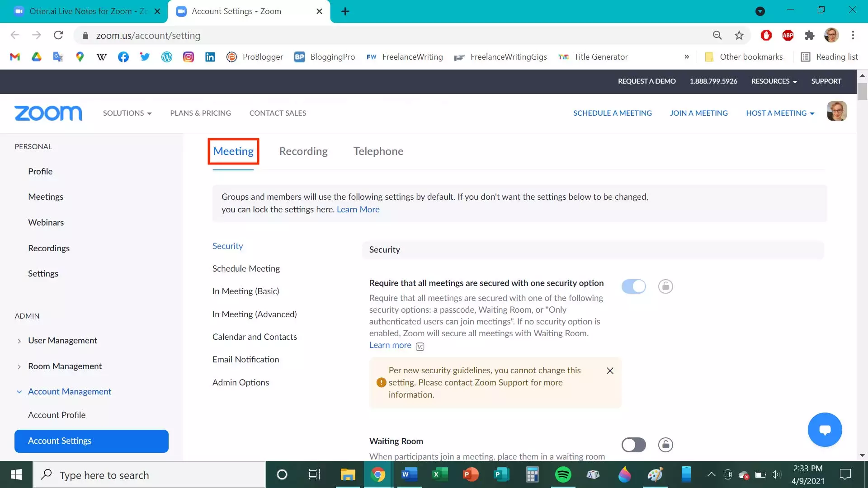Open the LinkedIn bookmark icon

pyautogui.click(x=210, y=57)
